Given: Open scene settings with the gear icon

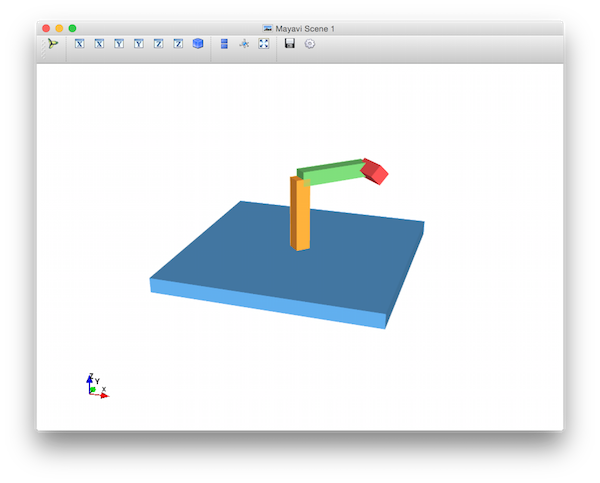Looking at the screenshot, I should (310, 44).
